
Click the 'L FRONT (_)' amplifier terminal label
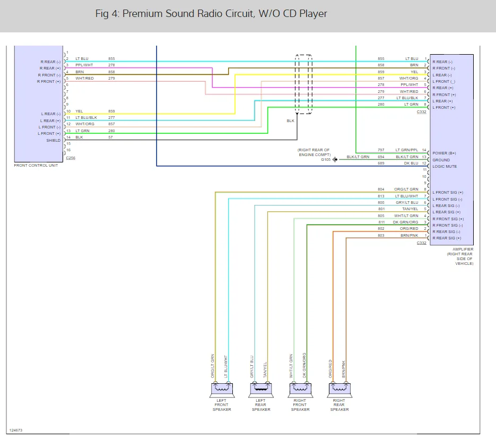coord(444,82)
